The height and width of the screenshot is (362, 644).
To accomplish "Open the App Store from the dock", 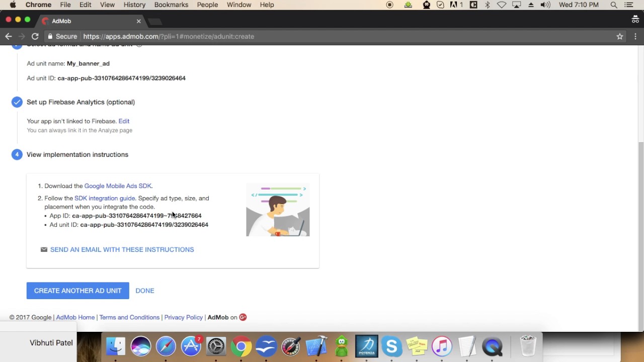I will (x=191, y=346).
